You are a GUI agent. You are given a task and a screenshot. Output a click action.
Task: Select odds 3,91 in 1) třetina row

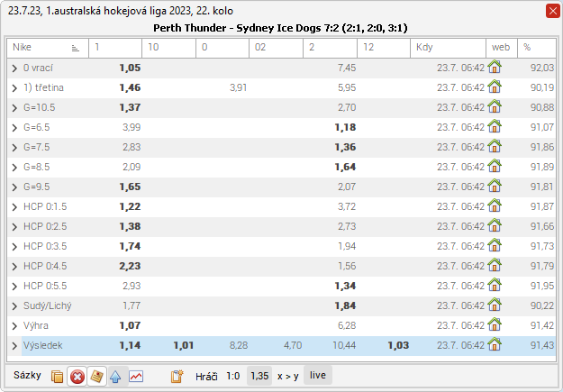pyautogui.click(x=238, y=87)
